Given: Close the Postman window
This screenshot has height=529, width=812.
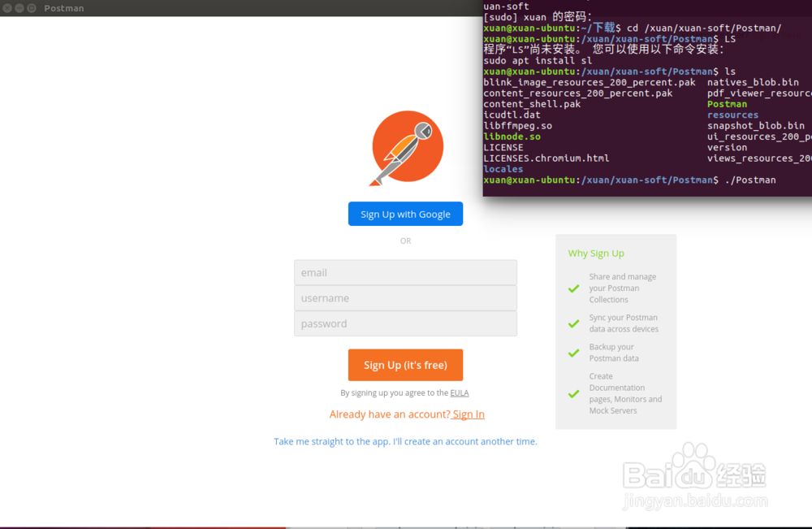Looking at the screenshot, I should click(7, 8).
